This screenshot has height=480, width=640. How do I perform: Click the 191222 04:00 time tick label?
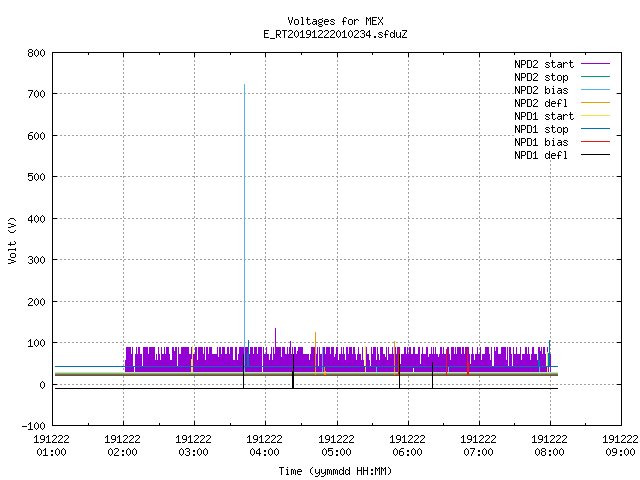264,446
